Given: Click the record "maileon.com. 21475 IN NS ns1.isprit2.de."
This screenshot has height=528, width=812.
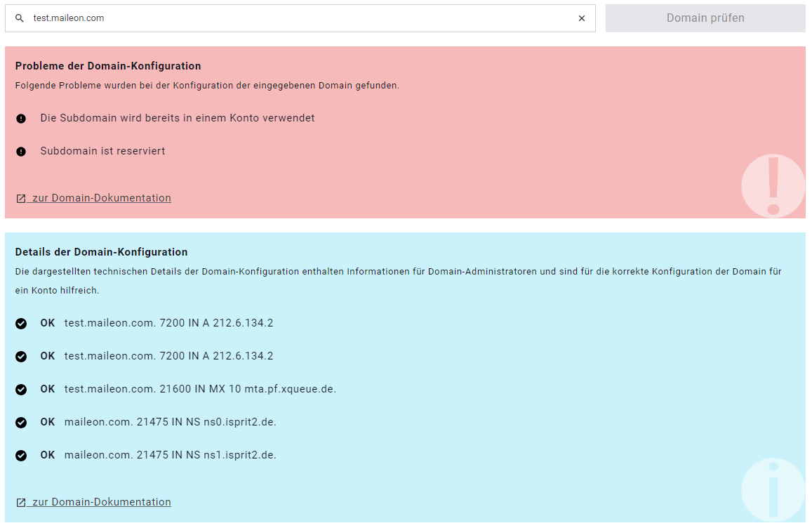Looking at the screenshot, I should 171,455.
